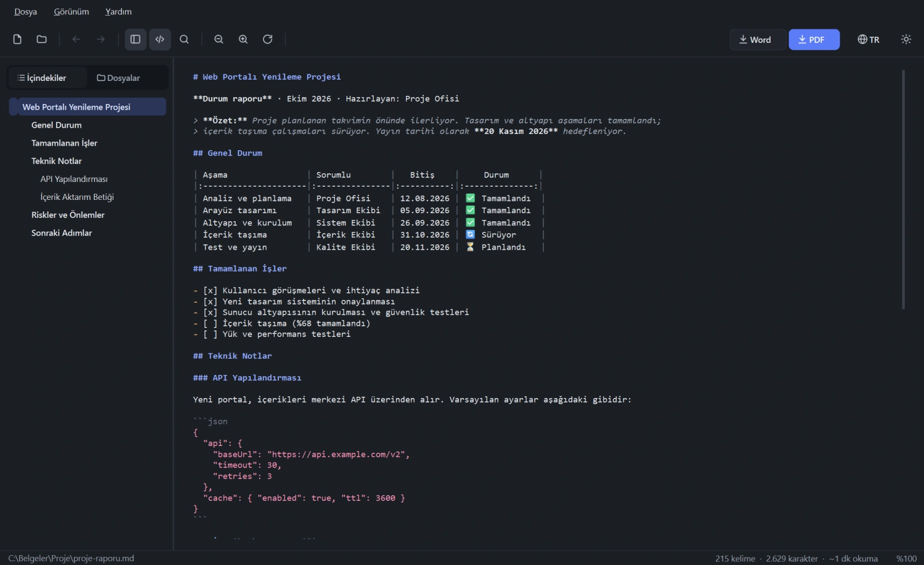Click '215 kelime' word count in status bar
This screenshot has height=565, width=924.
click(x=735, y=559)
